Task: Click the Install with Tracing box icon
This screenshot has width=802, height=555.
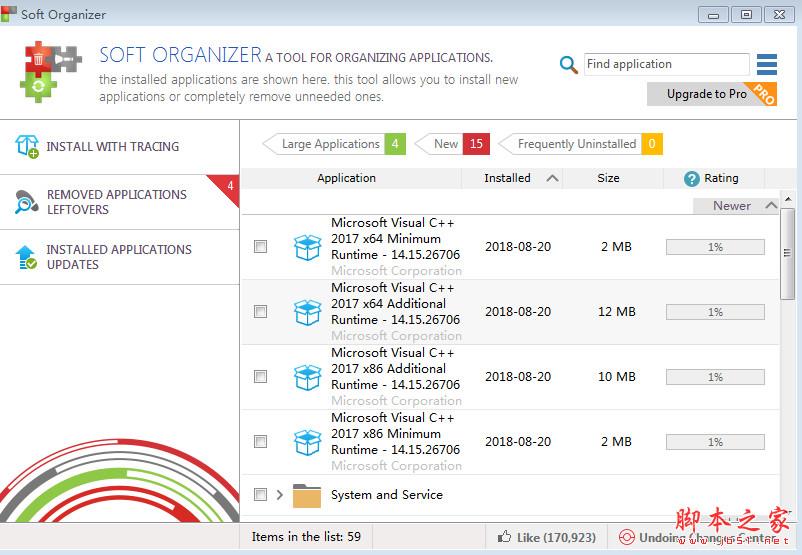Action: [27, 146]
